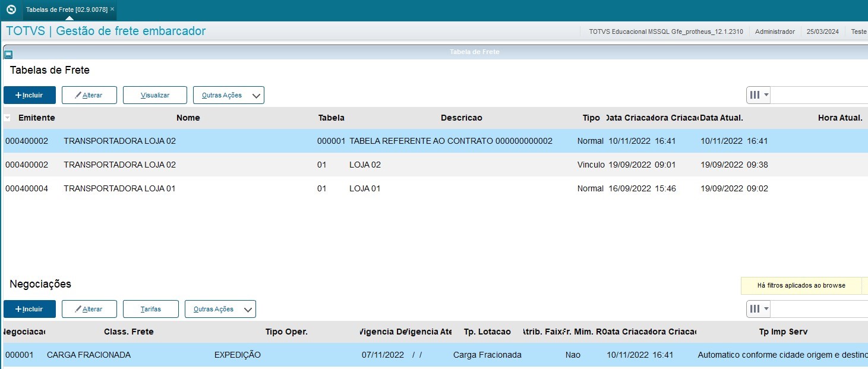The width and height of the screenshot is (868, 369).
Task: Click the sort arrow on the Emitente column
Action: pos(7,117)
